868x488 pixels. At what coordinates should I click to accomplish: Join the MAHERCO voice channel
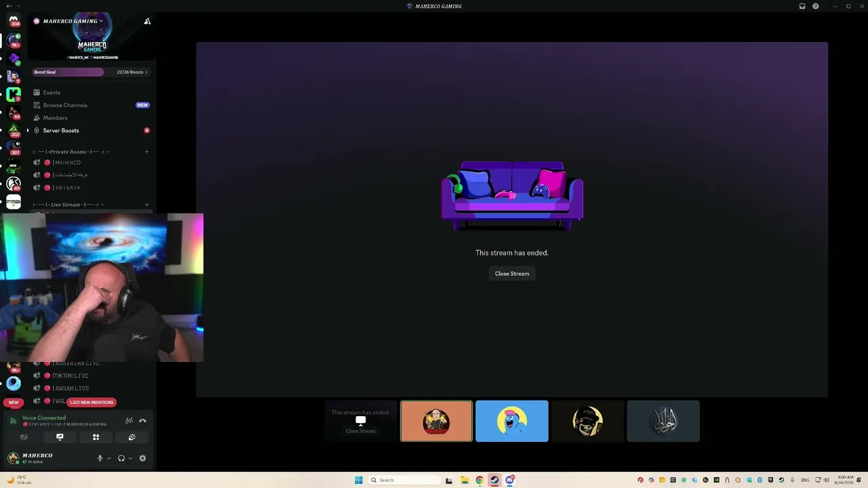click(92, 163)
